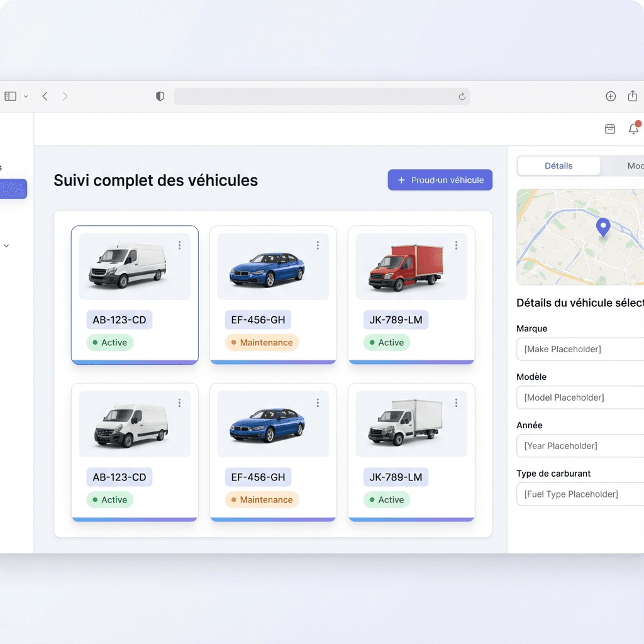Go back with the browser back arrow
Viewport: 644px width, 644px height.
coord(45,96)
